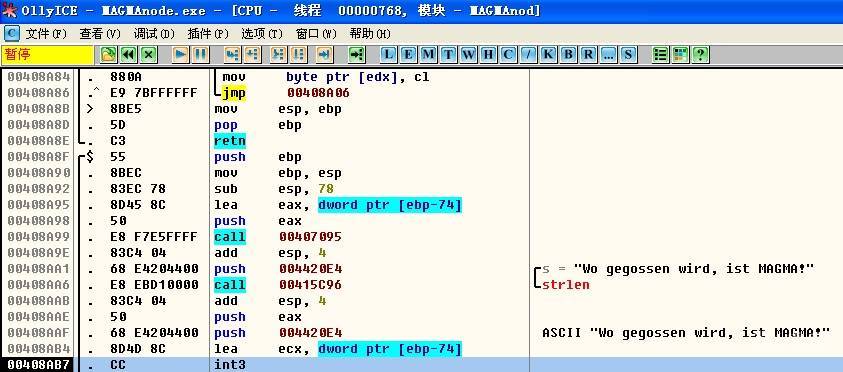Click the Step Into toolbar icon
The width and height of the screenshot is (843, 372).
click(232, 54)
